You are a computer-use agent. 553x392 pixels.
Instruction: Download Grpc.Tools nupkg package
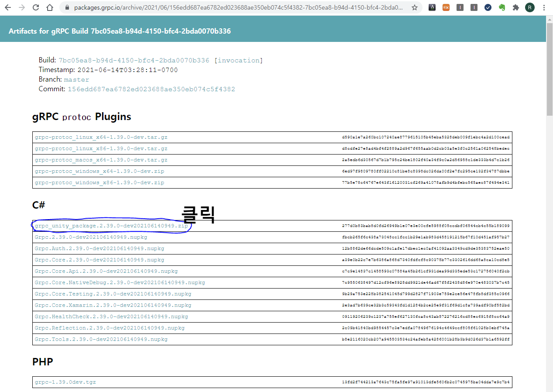[101, 339]
